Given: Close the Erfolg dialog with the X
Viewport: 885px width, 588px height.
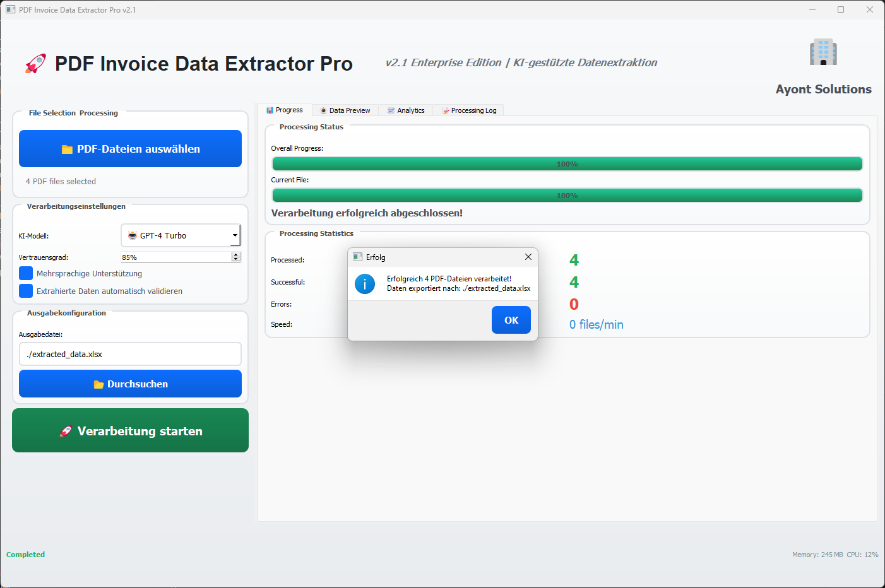Looking at the screenshot, I should click(x=528, y=257).
